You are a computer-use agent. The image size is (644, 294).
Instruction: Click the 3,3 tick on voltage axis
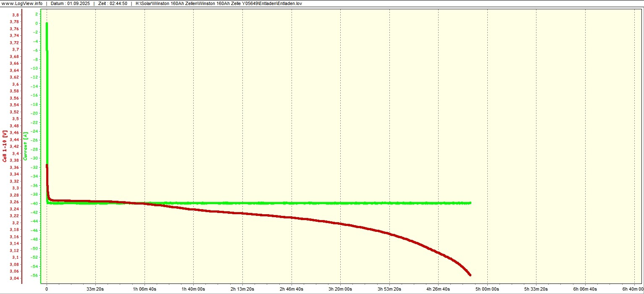(x=16, y=188)
